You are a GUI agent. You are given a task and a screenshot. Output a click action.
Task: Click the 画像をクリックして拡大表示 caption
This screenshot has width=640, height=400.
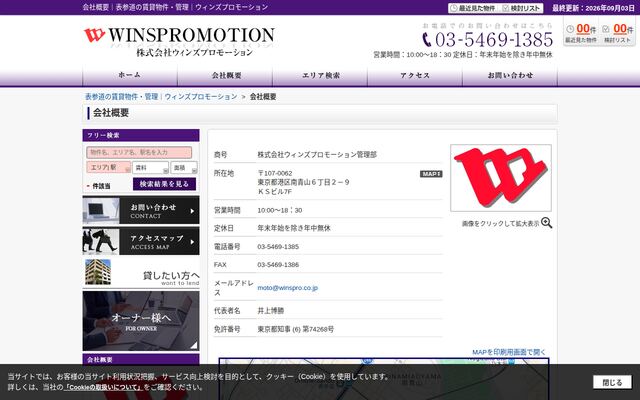500,224
